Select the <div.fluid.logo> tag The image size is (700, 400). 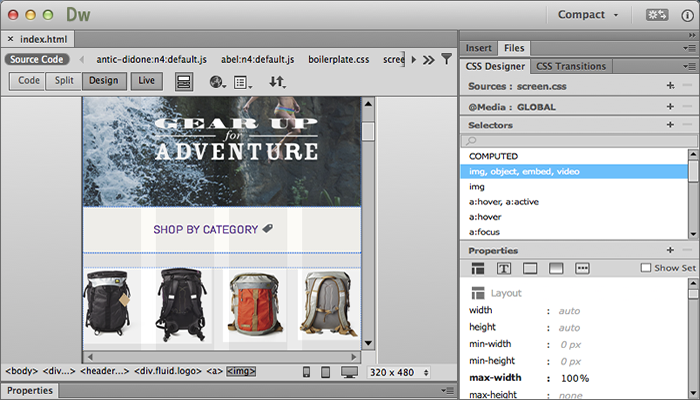(167, 371)
